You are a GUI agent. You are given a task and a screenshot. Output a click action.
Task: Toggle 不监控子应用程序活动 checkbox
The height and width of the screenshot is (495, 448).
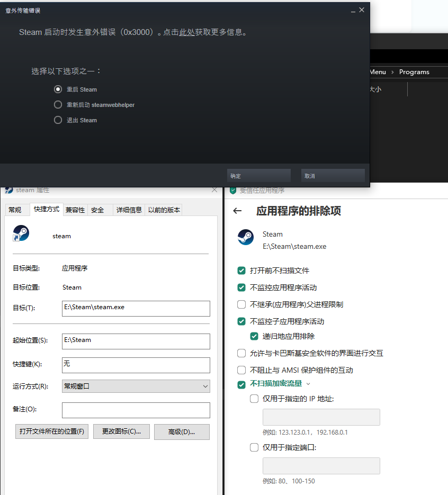click(241, 321)
